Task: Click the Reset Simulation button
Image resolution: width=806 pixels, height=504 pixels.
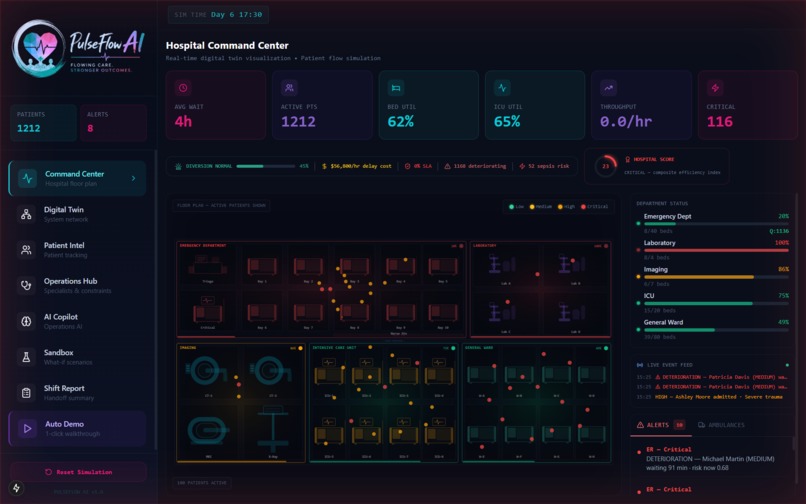Action: click(78, 472)
